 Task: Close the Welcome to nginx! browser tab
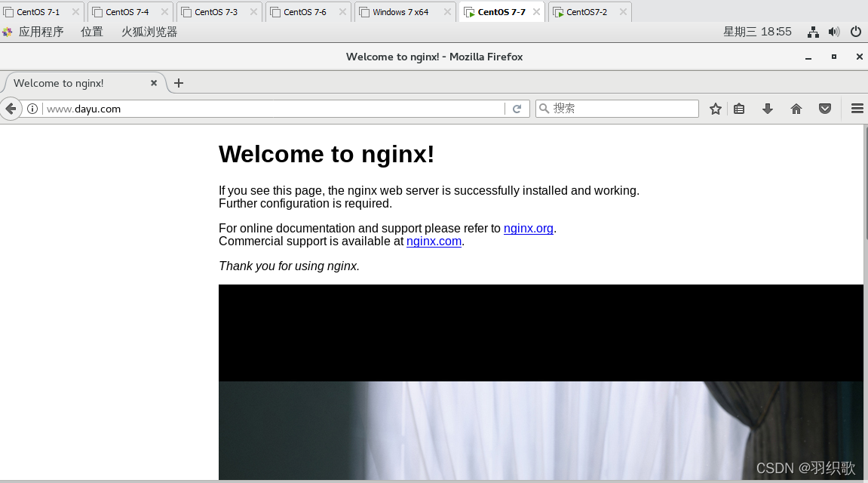154,83
